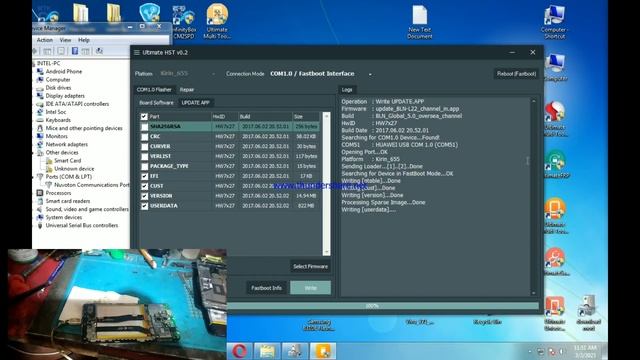Image resolution: width=640 pixels, height=360 pixels.
Task: Check the PACKAGE_TYPE partition checkbox
Action: [144, 167]
